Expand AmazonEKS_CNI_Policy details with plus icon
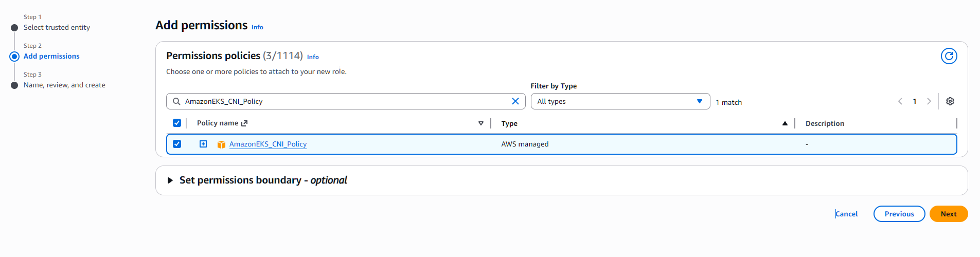980x257 pixels. 203,144
